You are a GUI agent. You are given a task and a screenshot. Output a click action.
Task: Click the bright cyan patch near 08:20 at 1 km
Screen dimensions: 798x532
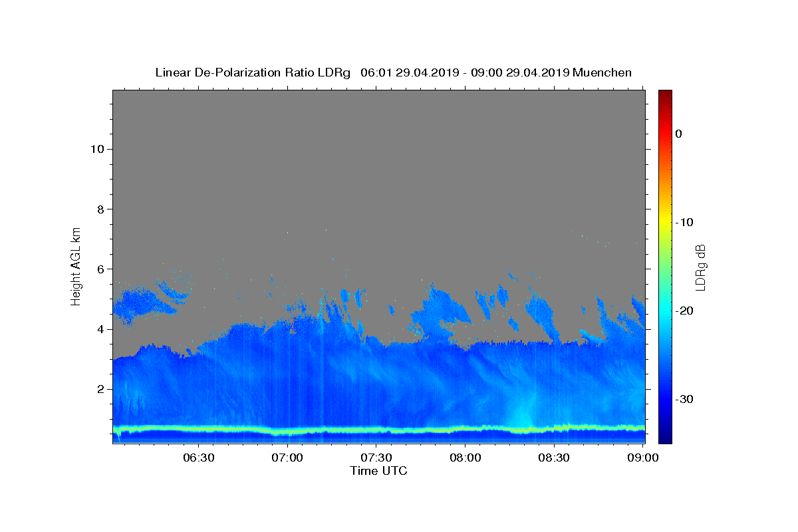point(524,412)
